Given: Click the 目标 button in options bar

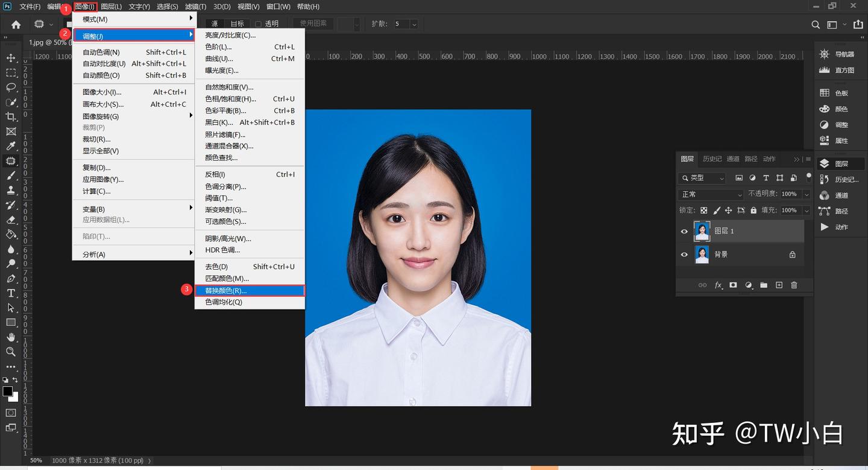Looking at the screenshot, I should coord(237,24).
